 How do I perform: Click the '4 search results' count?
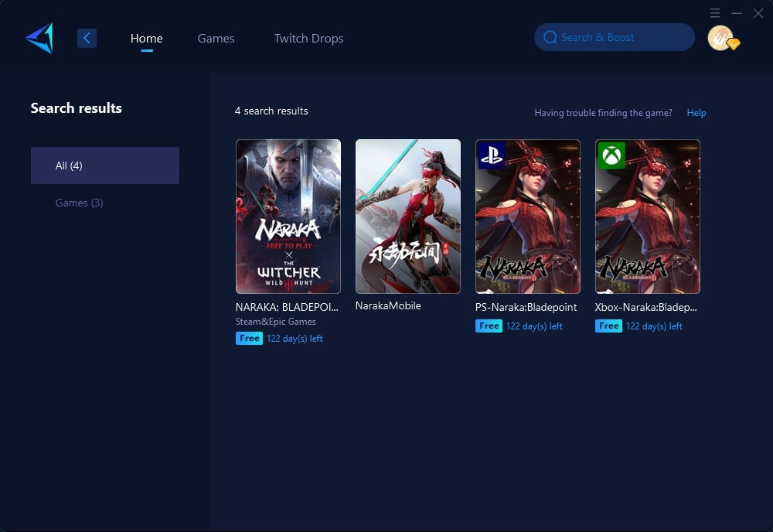coord(271,111)
